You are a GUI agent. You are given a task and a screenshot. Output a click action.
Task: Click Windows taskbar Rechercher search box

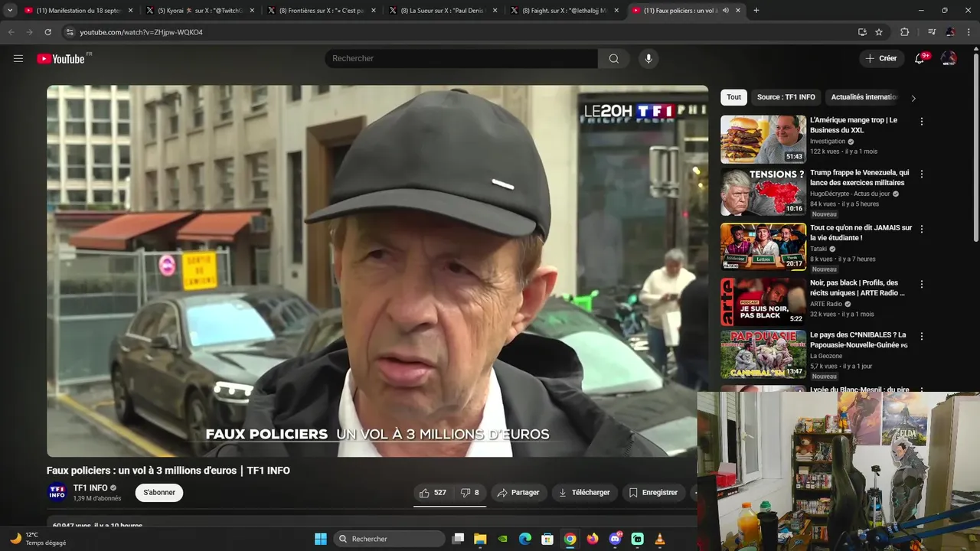point(390,539)
